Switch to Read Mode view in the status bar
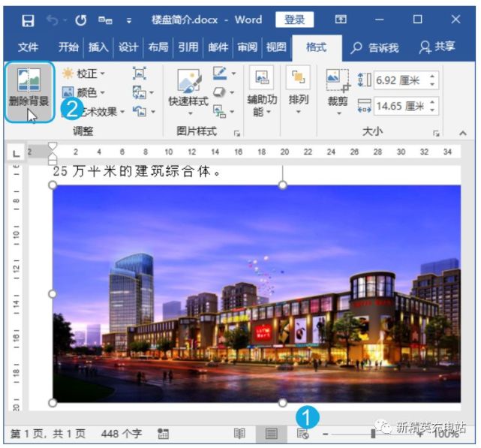The width and height of the screenshot is (481, 448). tap(239, 434)
